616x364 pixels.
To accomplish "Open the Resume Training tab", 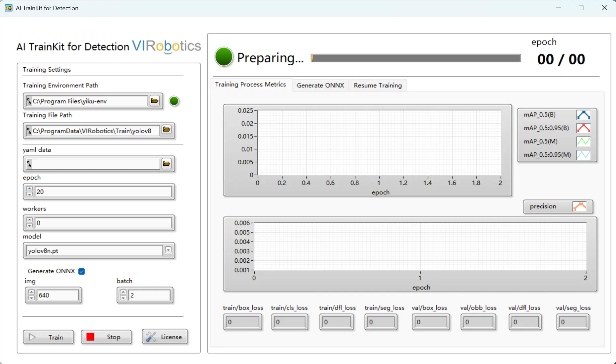I will click(x=378, y=85).
